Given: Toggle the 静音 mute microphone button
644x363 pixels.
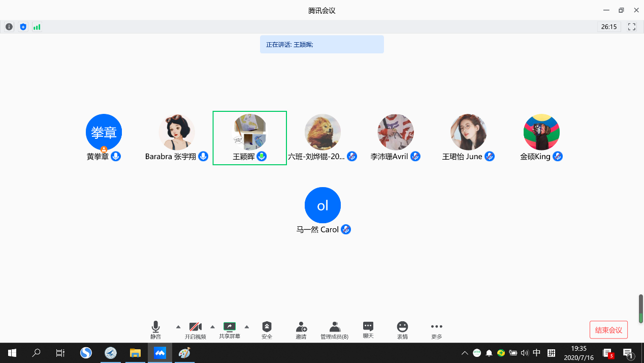Looking at the screenshot, I should click(155, 329).
